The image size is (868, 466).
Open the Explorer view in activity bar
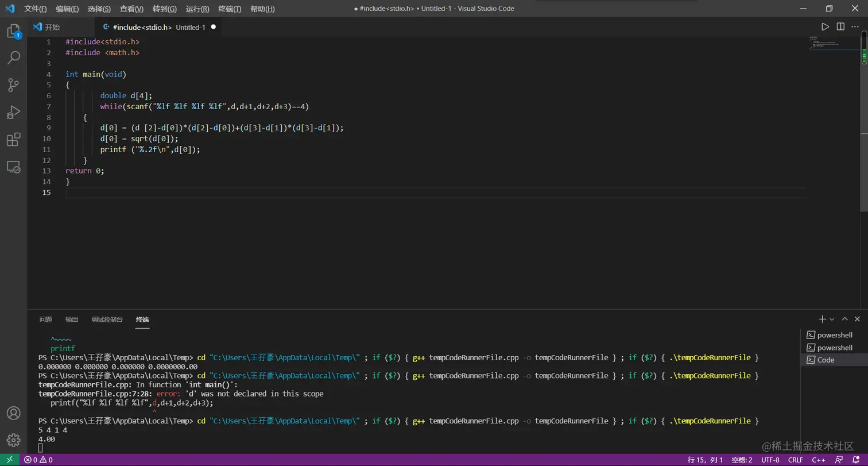pos(13,31)
